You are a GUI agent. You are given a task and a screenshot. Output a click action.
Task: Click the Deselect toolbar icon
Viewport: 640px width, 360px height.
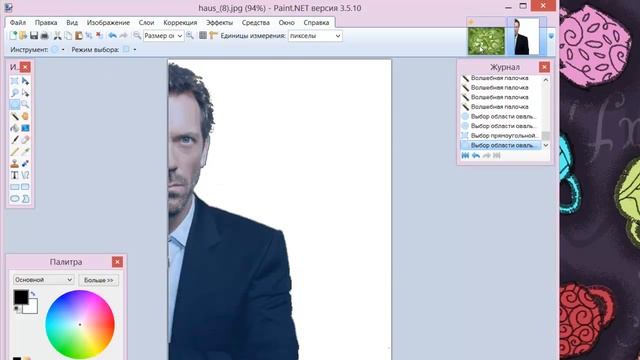pyautogui.click(x=99, y=36)
